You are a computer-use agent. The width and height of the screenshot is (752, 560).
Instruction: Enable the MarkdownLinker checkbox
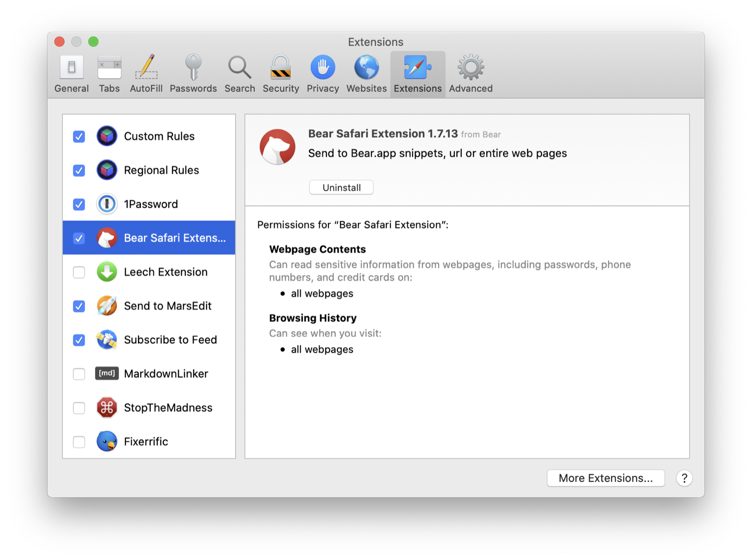pyautogui.click(x=79, y=374)
